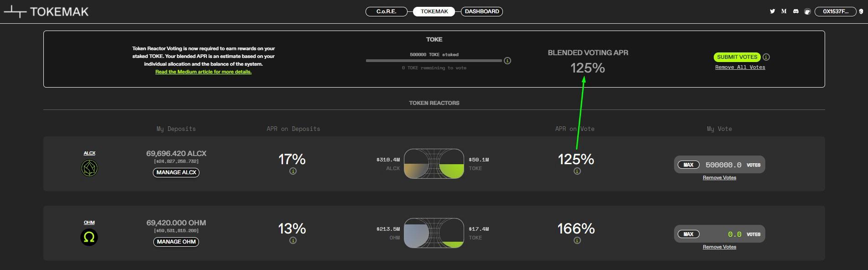Click the ALCX token logo icon
Image resolution: width=868 pixels, height=270 pixels.
click(89, 168)
